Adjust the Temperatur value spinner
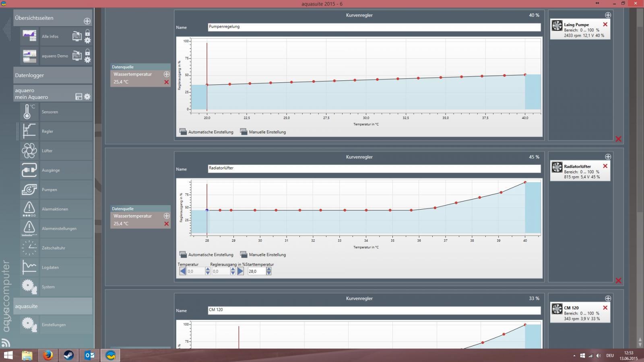 coord(208,271)
